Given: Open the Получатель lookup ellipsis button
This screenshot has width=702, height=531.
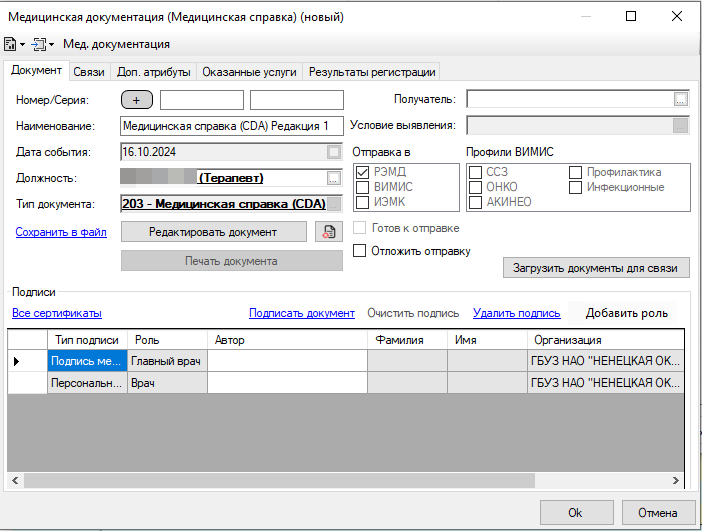Looking at the screenshot, I should pyautogui.click(x=681, y=99).
